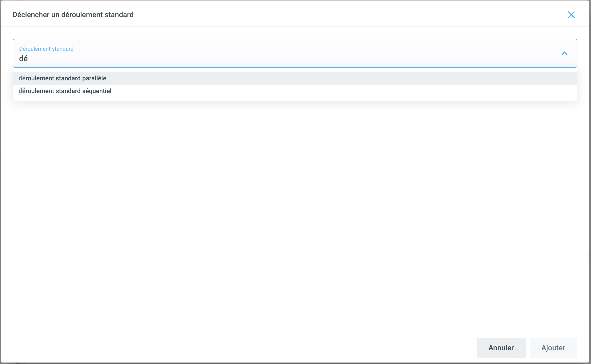The width and height of the screenshot is (591, 364).
Task: Click the typed text 'dé' in combo box
Action: (23, 59)
